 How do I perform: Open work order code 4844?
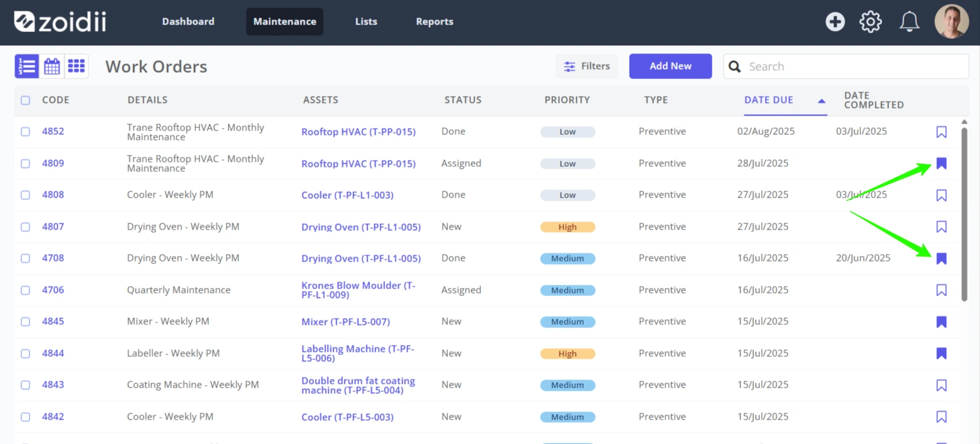pyautogui.click(x=53, y=353)
